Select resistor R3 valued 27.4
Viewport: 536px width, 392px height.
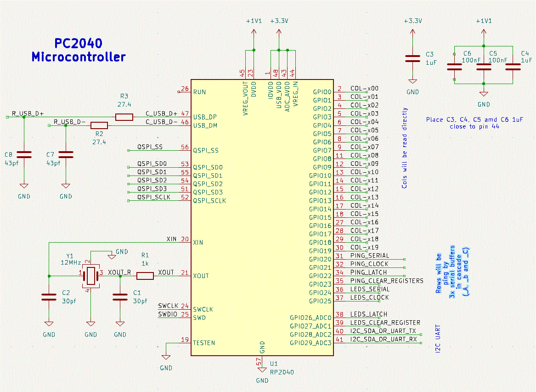(123, 117)
